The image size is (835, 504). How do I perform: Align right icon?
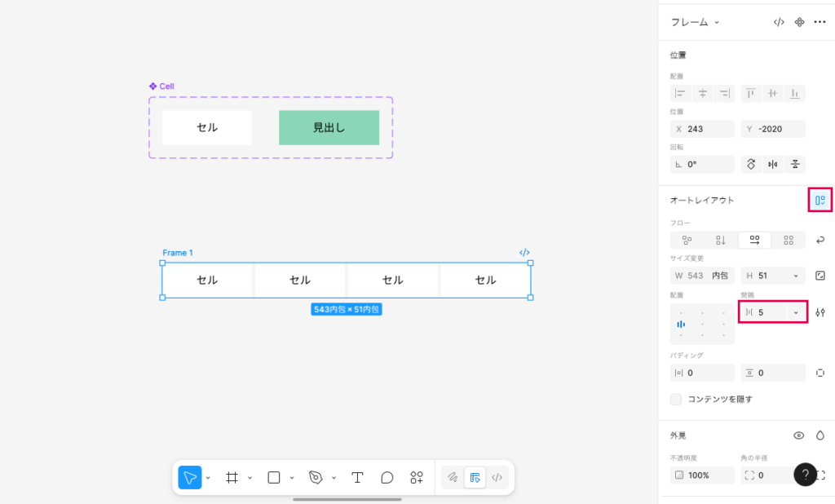[724, 93]
